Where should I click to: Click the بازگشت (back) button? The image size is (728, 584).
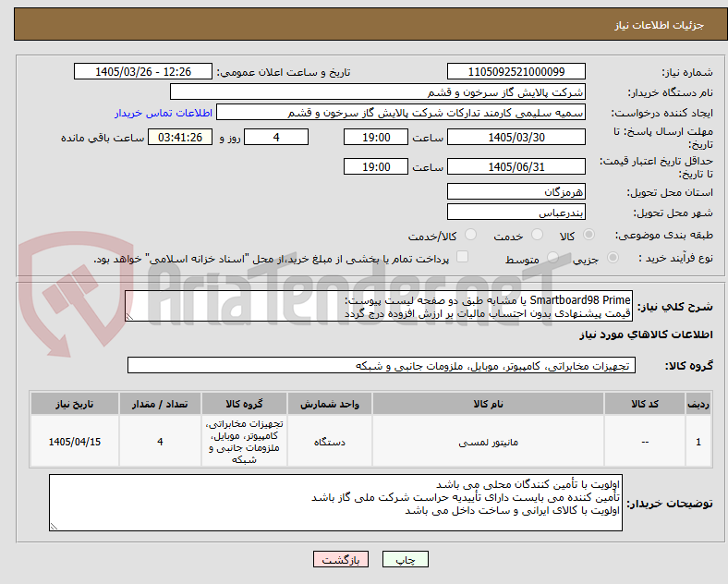coord(341,559)
